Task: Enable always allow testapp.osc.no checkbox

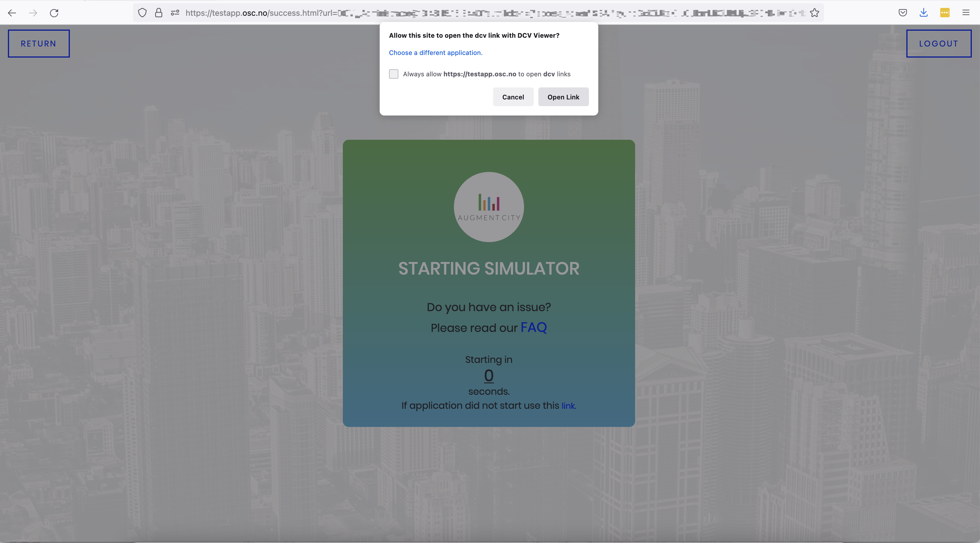Action: (393, 74)
